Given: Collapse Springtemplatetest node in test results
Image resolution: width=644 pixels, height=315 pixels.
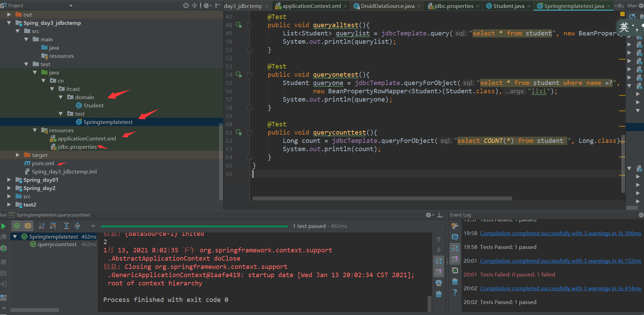Looking at the screenshot, I should [15, 237].
